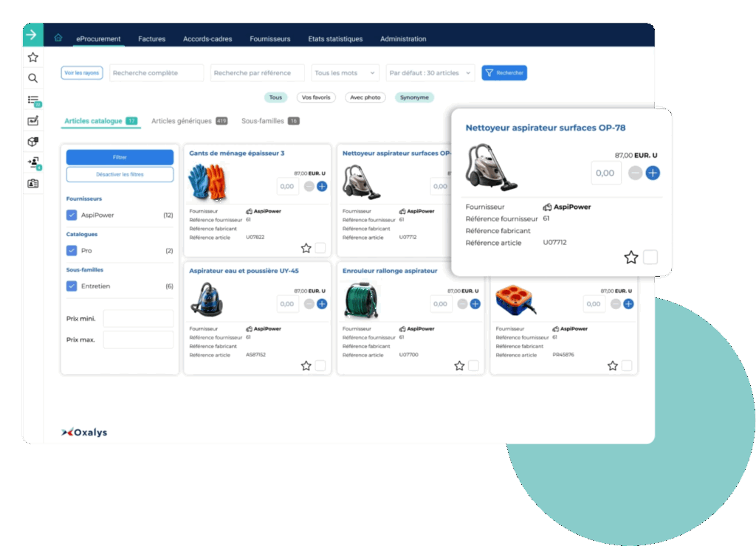Increase quantity in the enlarged OP-78 popup card

pos(653,173)
